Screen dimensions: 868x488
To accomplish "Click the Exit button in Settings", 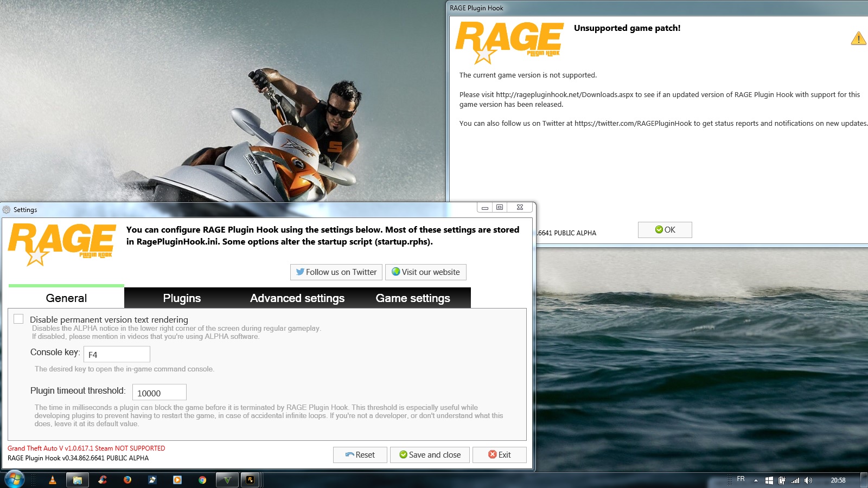I will [x=500, y=455].
